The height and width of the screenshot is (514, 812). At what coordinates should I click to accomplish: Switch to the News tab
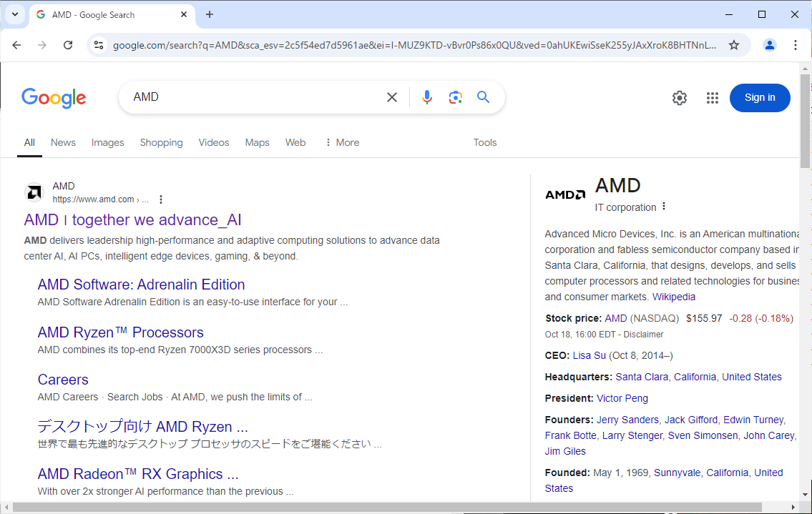pyautogui.click(x=63, y=142)
